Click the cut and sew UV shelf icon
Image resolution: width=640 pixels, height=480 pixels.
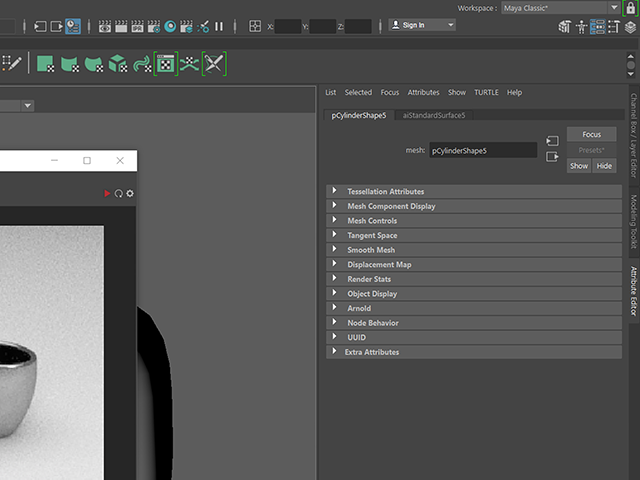(x=214, y=64)
